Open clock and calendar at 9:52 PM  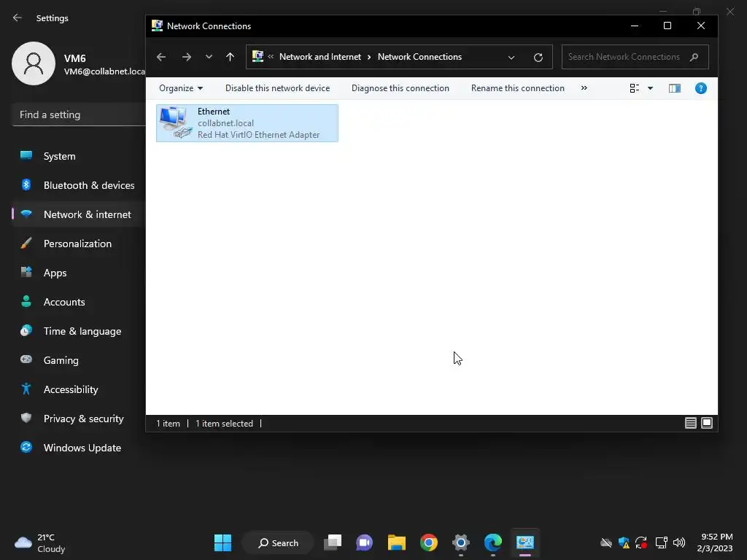point(715,542)
